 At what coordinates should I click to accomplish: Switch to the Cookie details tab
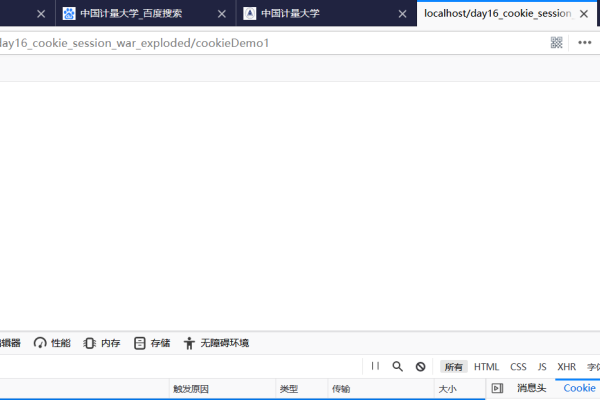pos(579,388)
